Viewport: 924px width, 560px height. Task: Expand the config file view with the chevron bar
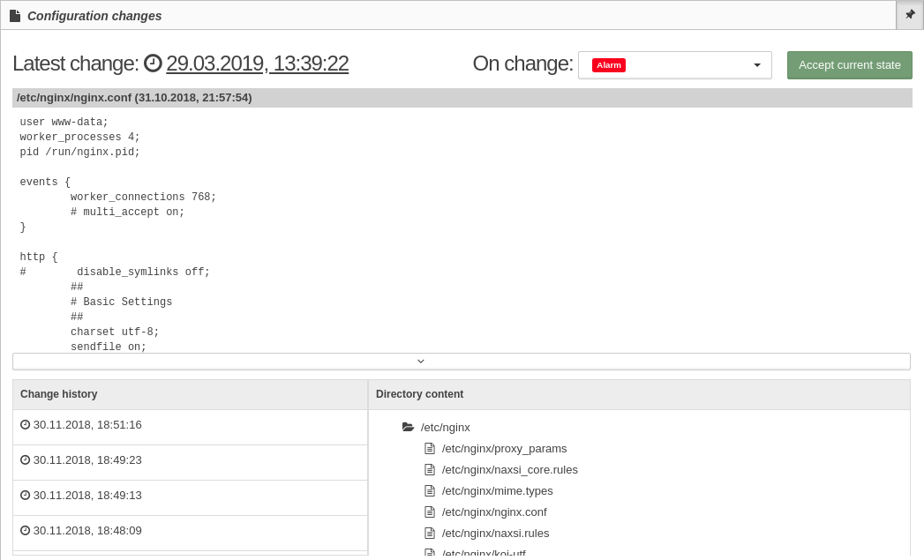pyautogui.click(x=462, y=362)
